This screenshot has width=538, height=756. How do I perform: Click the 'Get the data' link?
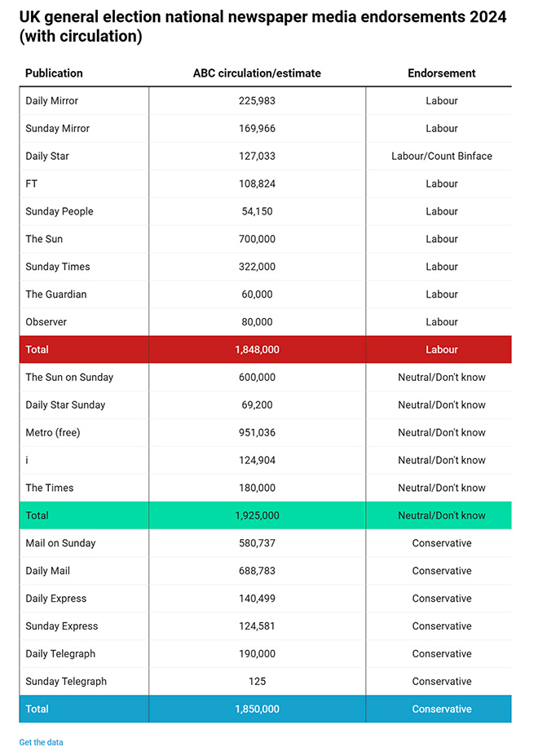pos(41,742)
